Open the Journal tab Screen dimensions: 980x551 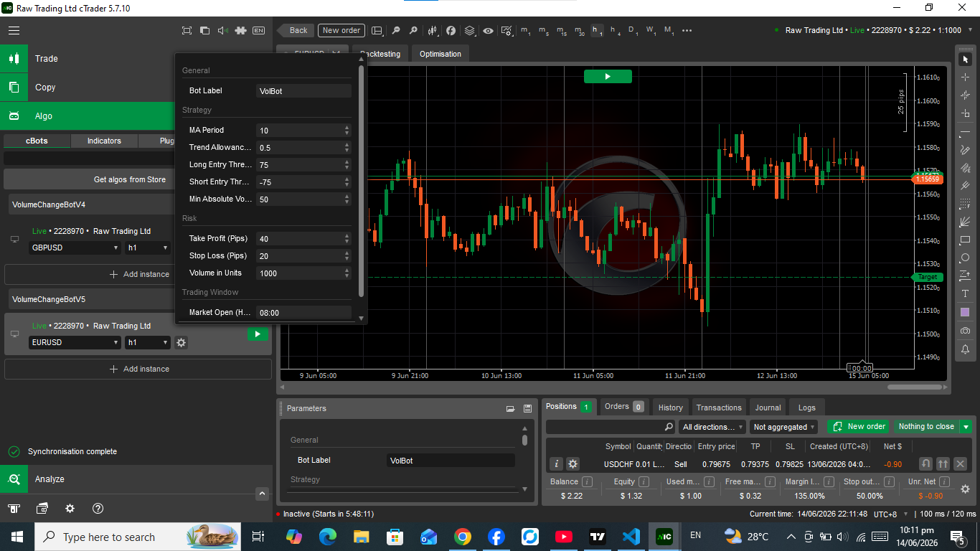click(768, 408)
